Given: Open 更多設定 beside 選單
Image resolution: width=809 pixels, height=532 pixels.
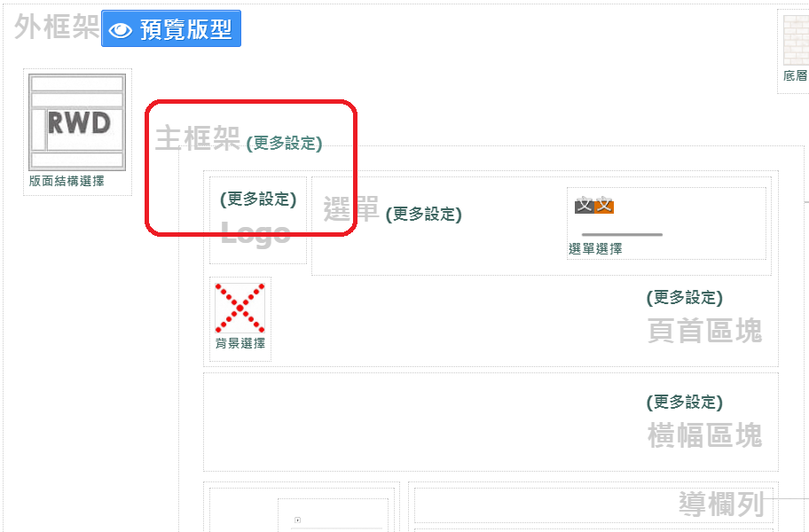Looking at the screenshot, I should pyautogui.click(x=424, y=214).
